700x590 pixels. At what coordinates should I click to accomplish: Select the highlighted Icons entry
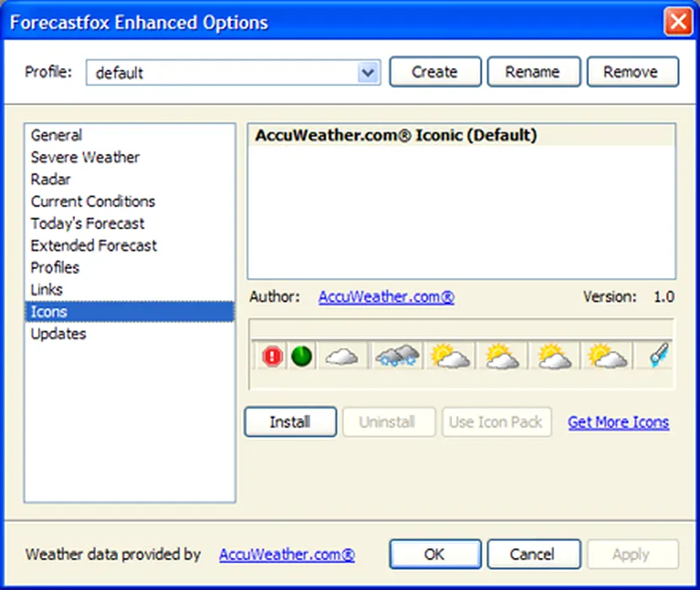click(130, 312)
